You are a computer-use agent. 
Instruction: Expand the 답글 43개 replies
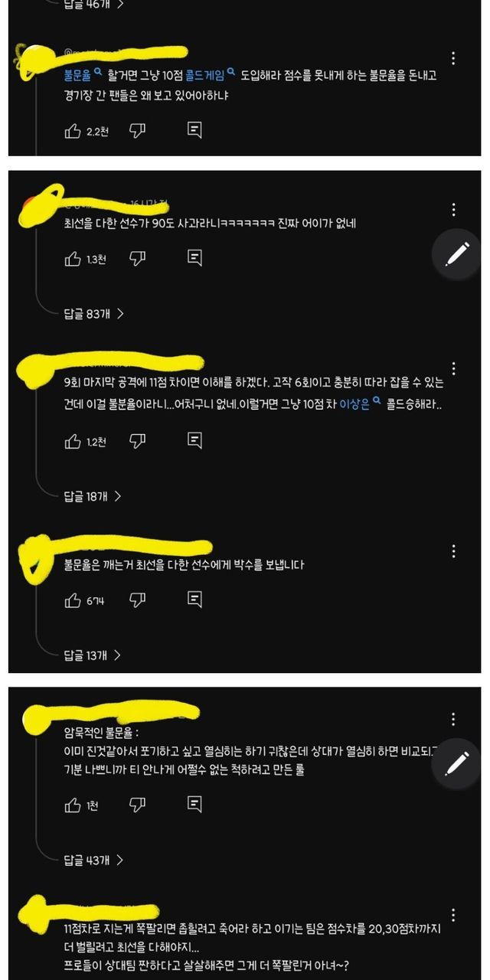click(x=93, y=861)
